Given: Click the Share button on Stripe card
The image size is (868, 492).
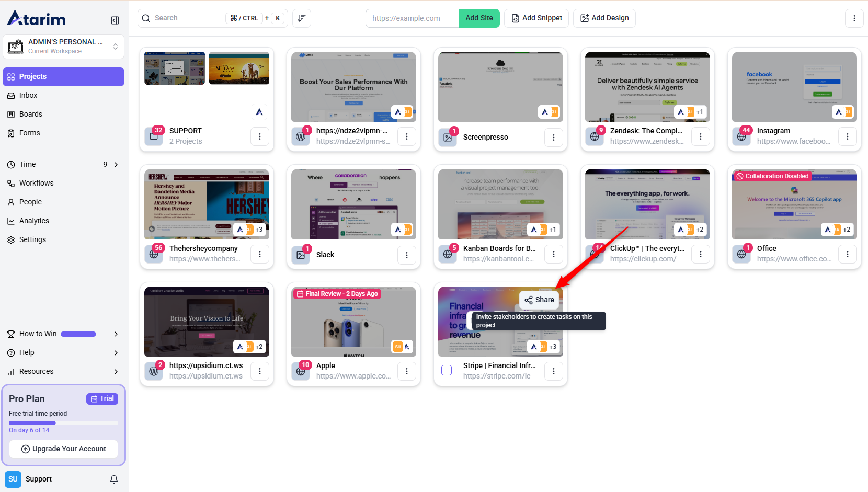Looking at the screenshot, I should click(539, 300).
